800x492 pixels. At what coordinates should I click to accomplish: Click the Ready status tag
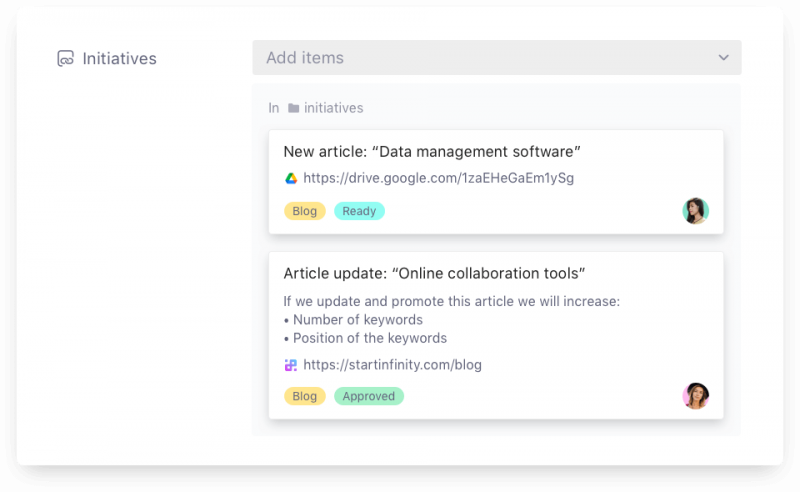(x=359, y=211)
